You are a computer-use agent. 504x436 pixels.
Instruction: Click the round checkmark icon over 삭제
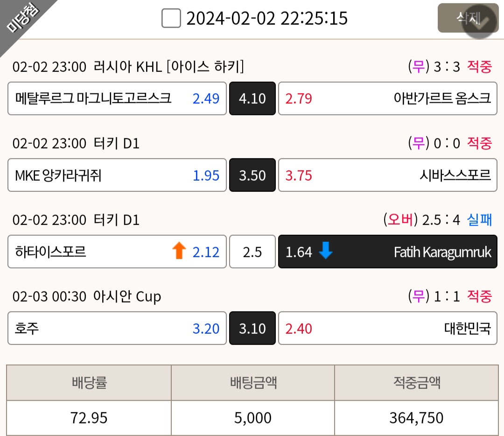tap(480, 22)
